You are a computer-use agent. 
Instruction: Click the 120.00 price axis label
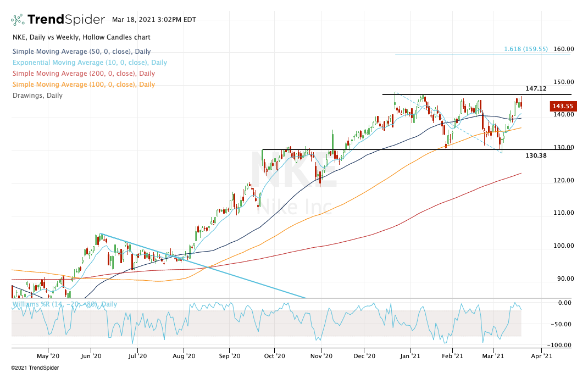[563, 180]
